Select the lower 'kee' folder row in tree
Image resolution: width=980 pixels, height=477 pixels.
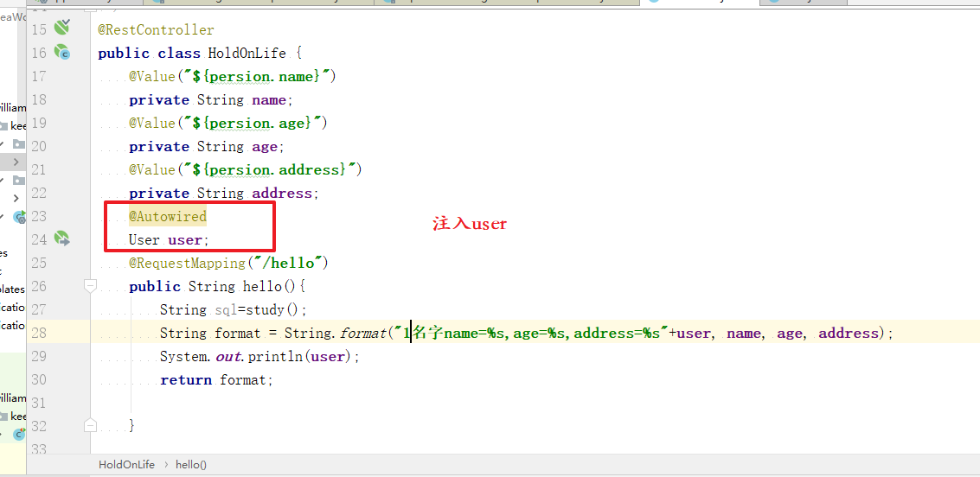point(13,416)
